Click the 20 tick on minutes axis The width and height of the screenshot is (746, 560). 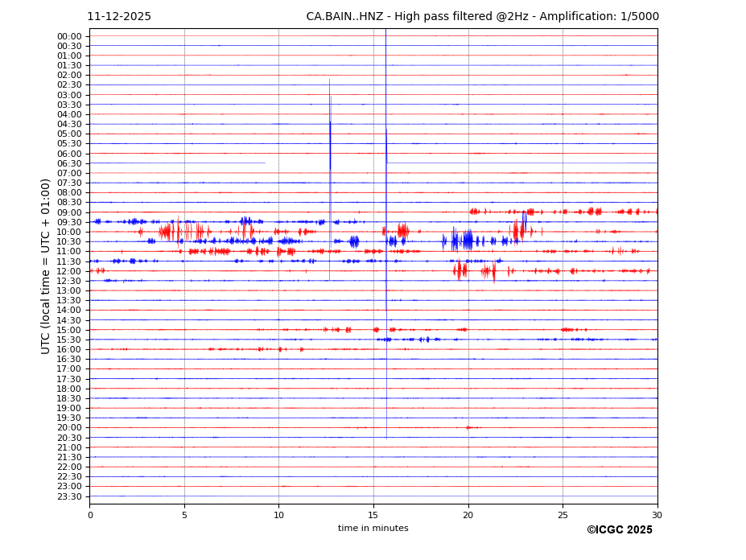click(x=468, y=515)
